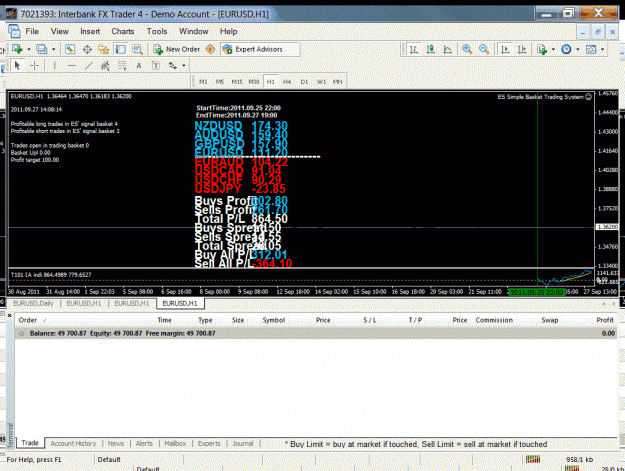The height and width of the screenshot is (471, 625).
Task: Switch to candlestick chart display
Action: (x=430, y=49)
